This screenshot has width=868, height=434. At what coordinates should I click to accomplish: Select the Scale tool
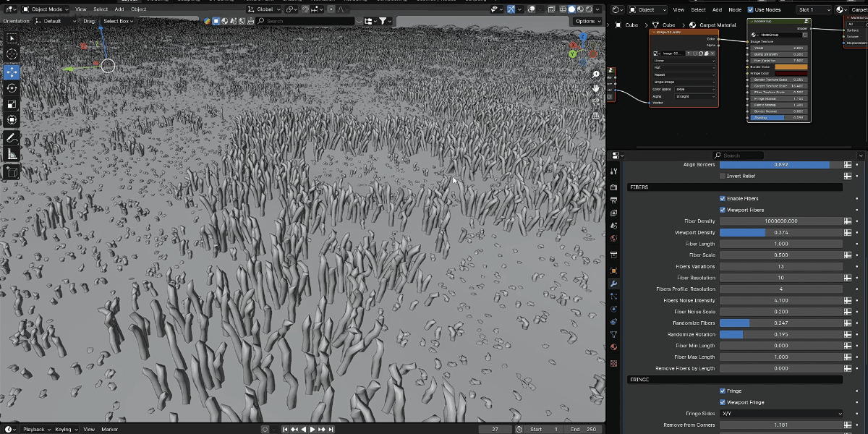(12, 104)
